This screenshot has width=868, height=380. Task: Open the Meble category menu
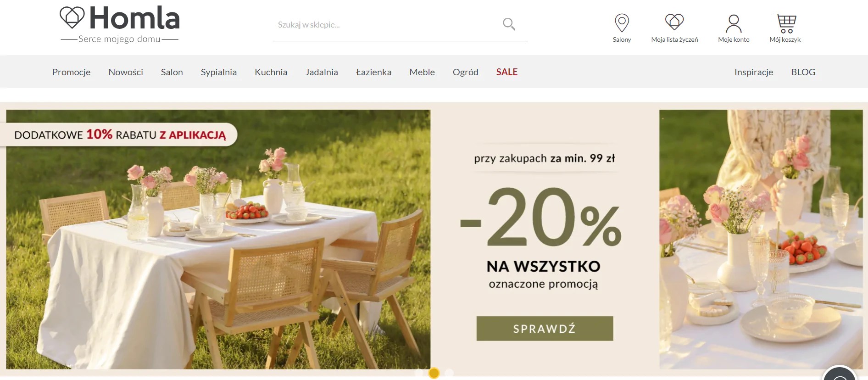click(422, 72)
